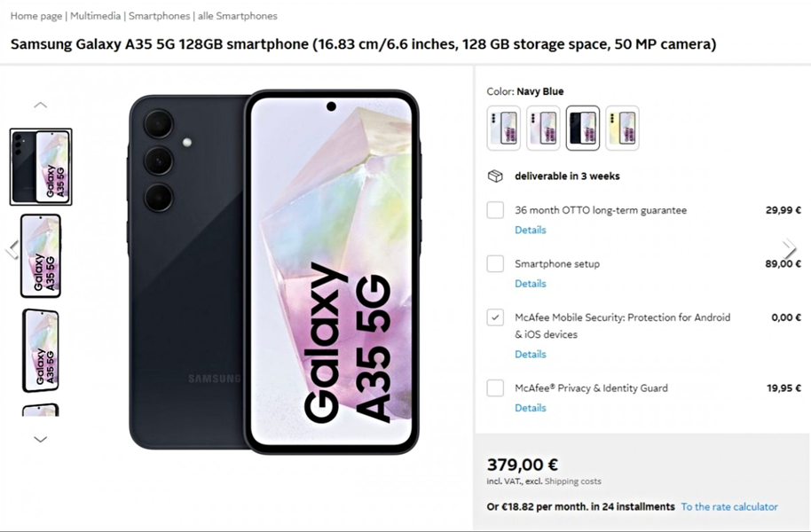811x532 pixels.
Task: Select the second front-view phone thumbnail
Action: point(40,256)
